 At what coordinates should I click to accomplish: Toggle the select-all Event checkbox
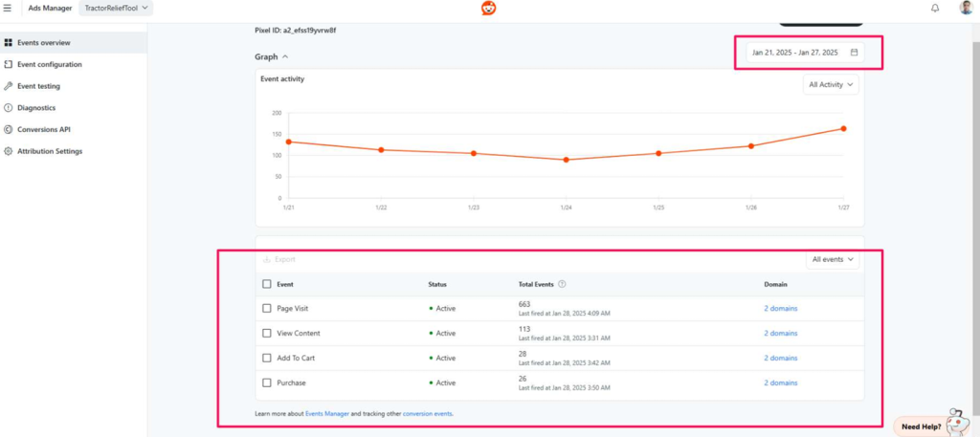click(x=267, y=284)
